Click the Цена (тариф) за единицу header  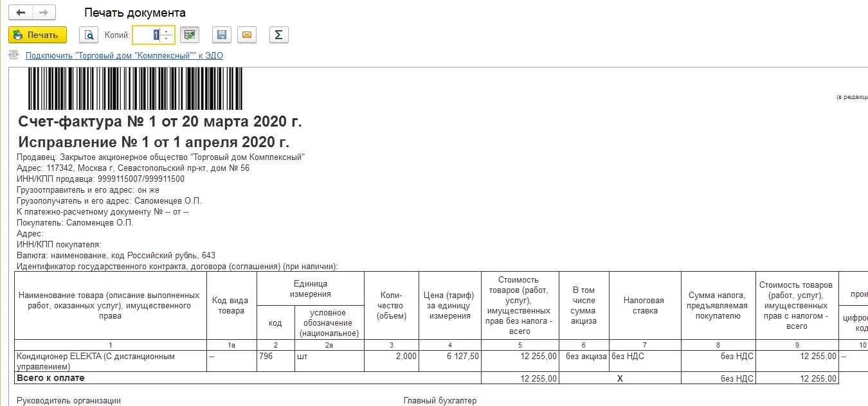pos(450,305)
